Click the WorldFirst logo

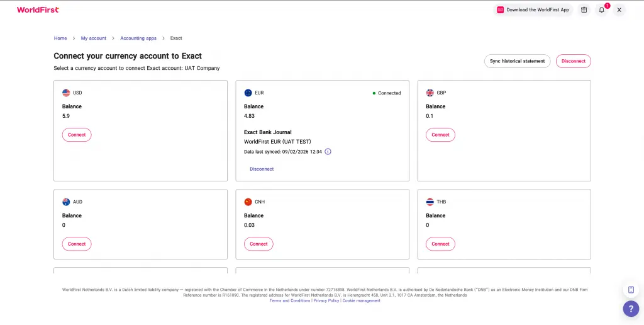click(x=38, y=10)
